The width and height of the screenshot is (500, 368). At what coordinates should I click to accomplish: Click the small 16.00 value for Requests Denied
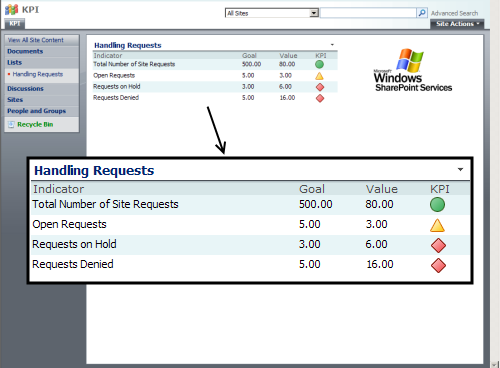287,98
